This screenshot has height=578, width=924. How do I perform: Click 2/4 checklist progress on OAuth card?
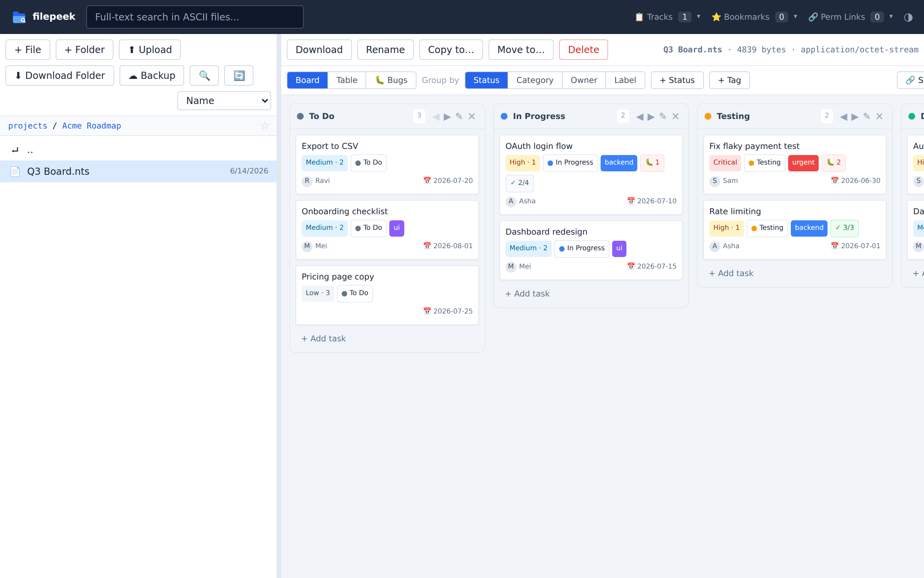[x=520, y=183]
